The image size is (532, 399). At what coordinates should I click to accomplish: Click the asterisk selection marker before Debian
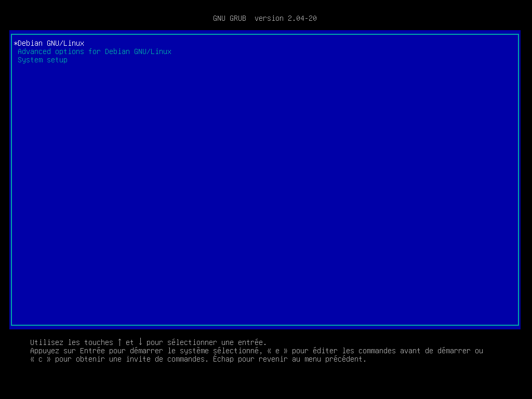pos(16,44)
